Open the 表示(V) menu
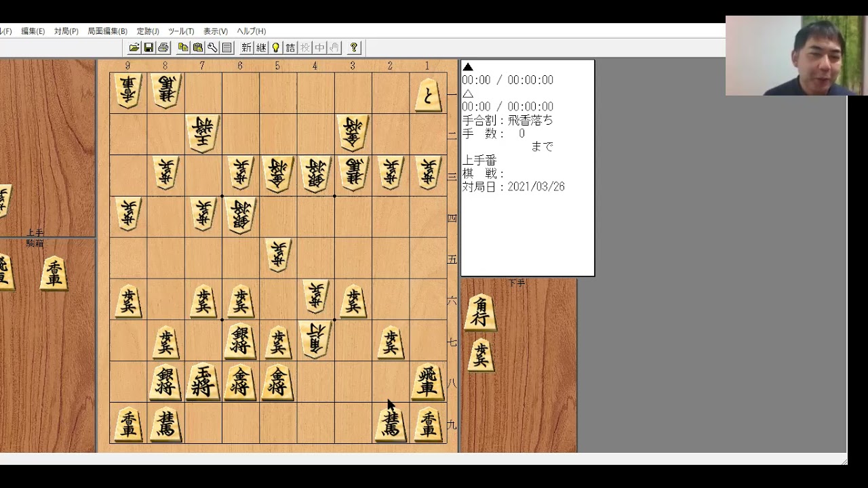This screenshot has width=868, height=488. click(216, 31)
